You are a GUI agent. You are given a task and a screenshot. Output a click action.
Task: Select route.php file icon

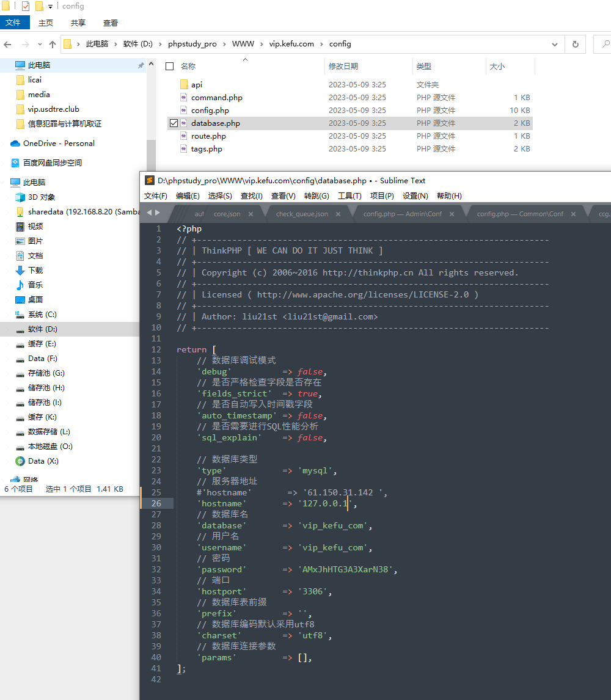click(183, 136)
